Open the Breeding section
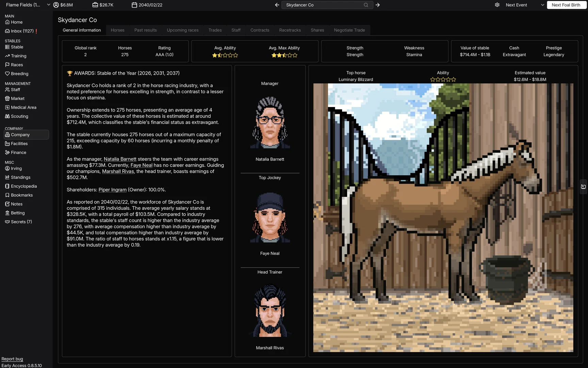Viewport: 588px width, 368px height. (19, 73)
